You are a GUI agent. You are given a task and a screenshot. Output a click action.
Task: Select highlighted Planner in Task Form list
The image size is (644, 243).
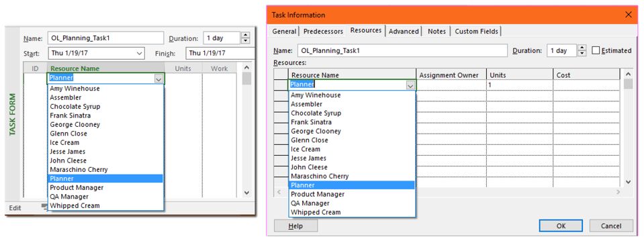click(105, 179)
